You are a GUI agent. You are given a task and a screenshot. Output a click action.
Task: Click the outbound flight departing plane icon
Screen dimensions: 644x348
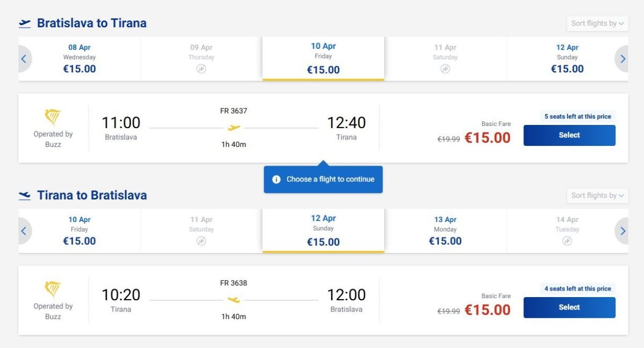(25, 23)
